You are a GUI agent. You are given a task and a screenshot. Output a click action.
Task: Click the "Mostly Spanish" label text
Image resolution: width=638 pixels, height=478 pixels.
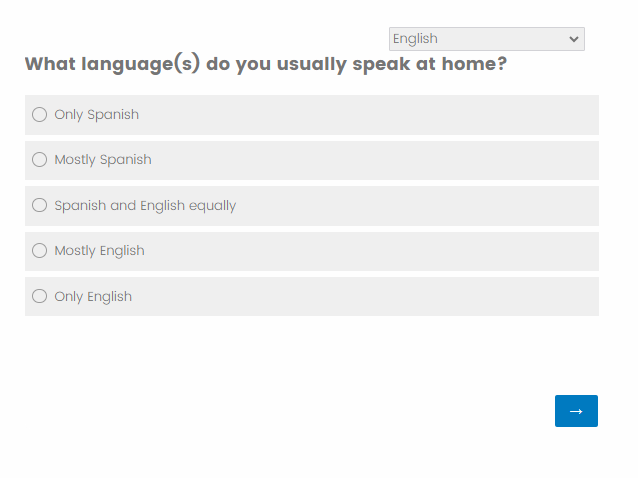coord(103,160)
